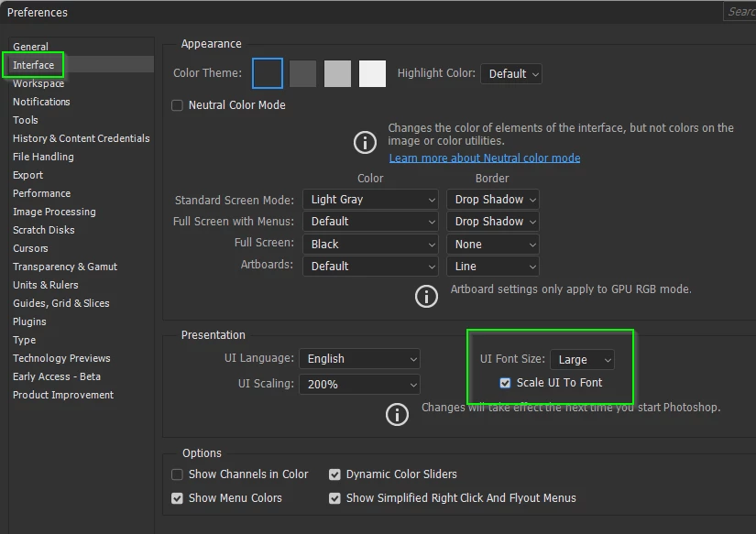Click Learn more about Neutral color mode link
Screen dimensions: 756x534
point(485,158)
